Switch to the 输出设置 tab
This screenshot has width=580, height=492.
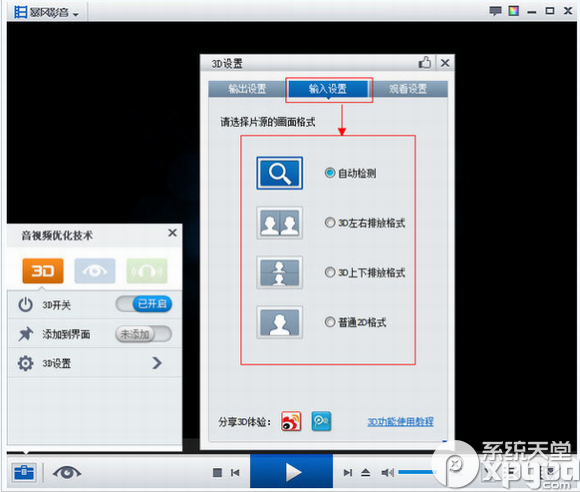(247, 89)
